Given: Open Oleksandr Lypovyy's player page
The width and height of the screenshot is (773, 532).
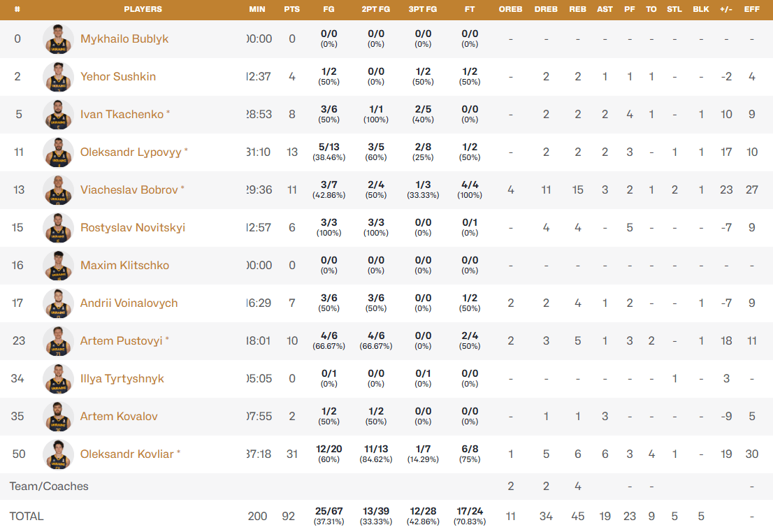Looking at the screenshot, I should coord(131,152).
